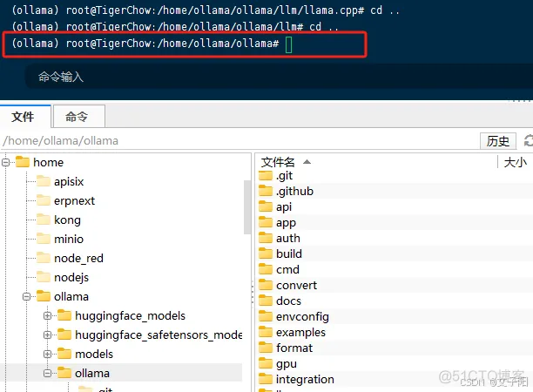
Task: Click the refresh icon beside 历史
Action: point(528,141)
